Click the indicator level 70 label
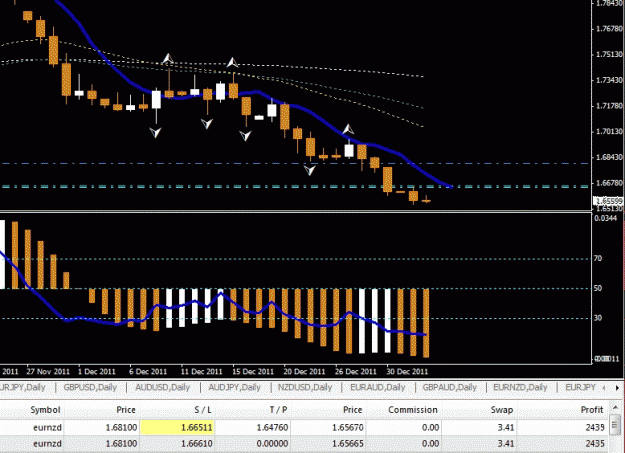The height and width of the screenshot is (453, 625). (597, 258)
